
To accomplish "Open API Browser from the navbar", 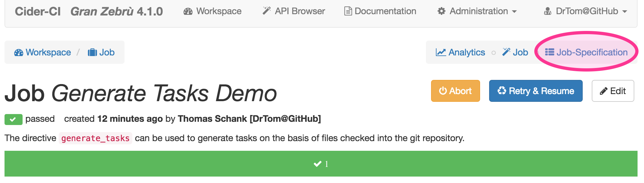I will (294, 11).
